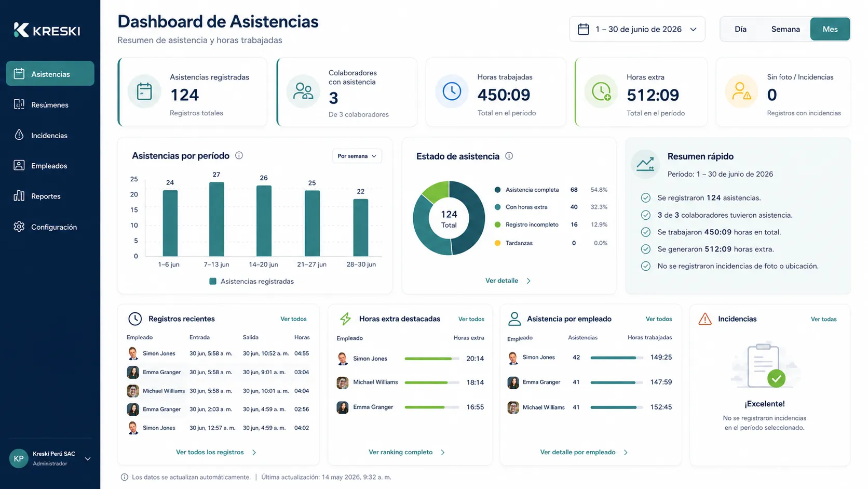Click info icon beside Asistencias por período
868x489 pixels.
tap(239, 155)
